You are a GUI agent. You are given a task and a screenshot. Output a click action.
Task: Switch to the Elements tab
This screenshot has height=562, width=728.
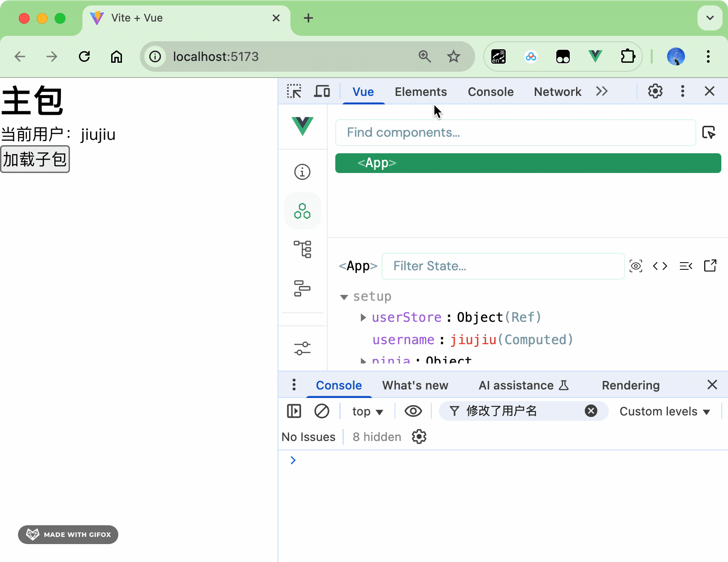click(421, 92)
